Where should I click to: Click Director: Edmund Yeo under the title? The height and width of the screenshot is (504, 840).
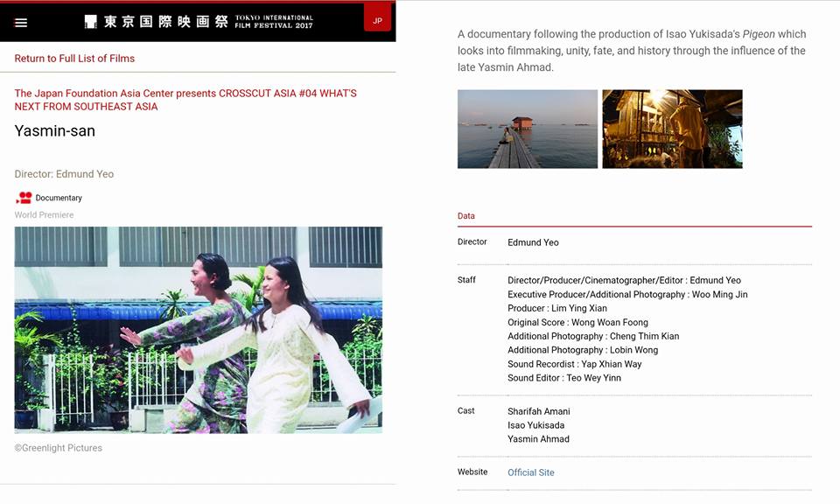(64, 174)
